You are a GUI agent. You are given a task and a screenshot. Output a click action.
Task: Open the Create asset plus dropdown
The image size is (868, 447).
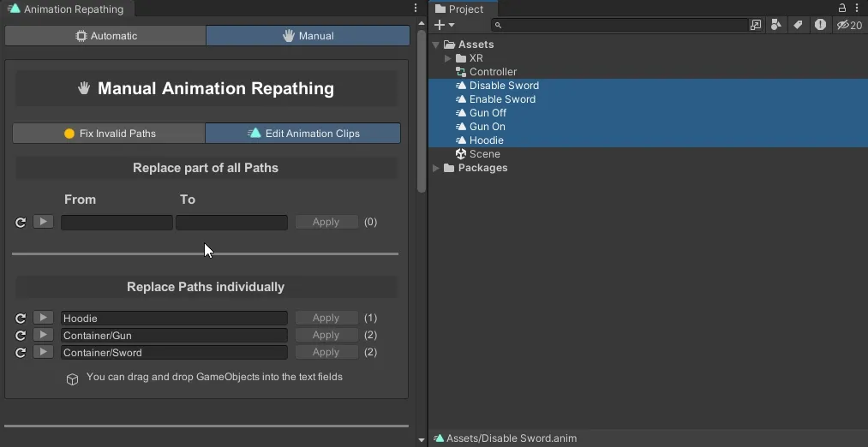[x=444, y=25]
